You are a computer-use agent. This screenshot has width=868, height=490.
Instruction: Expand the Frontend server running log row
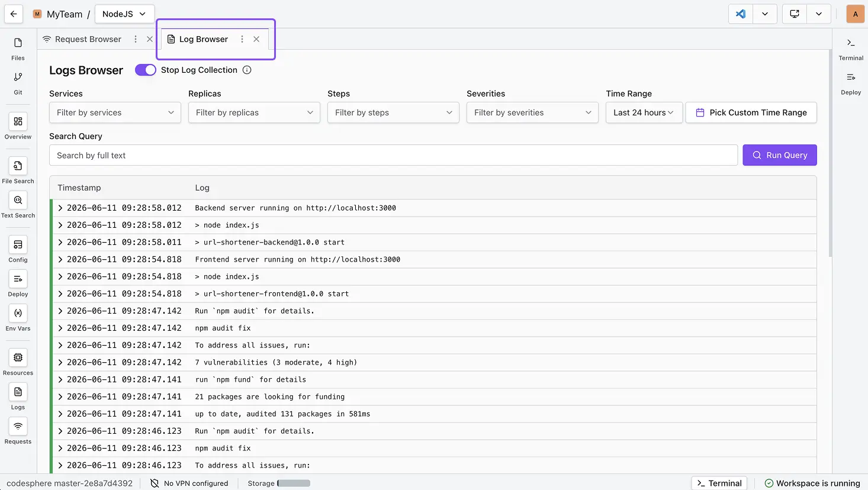pos(60,259)
